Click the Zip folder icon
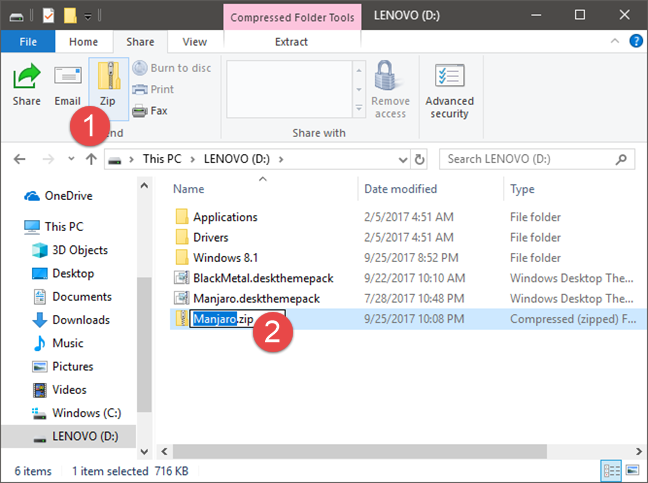The image size is (648, 483). (x=109, y=76)
